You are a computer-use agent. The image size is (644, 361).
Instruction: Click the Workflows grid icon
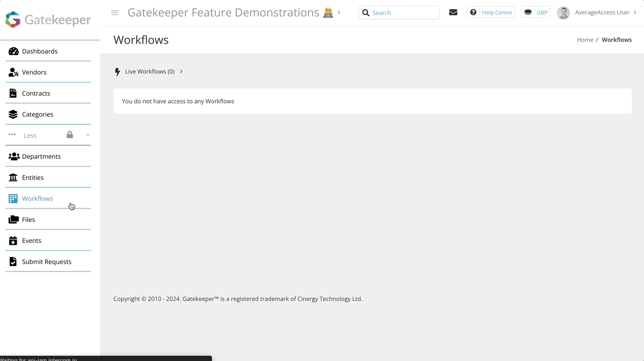point(13,199)
